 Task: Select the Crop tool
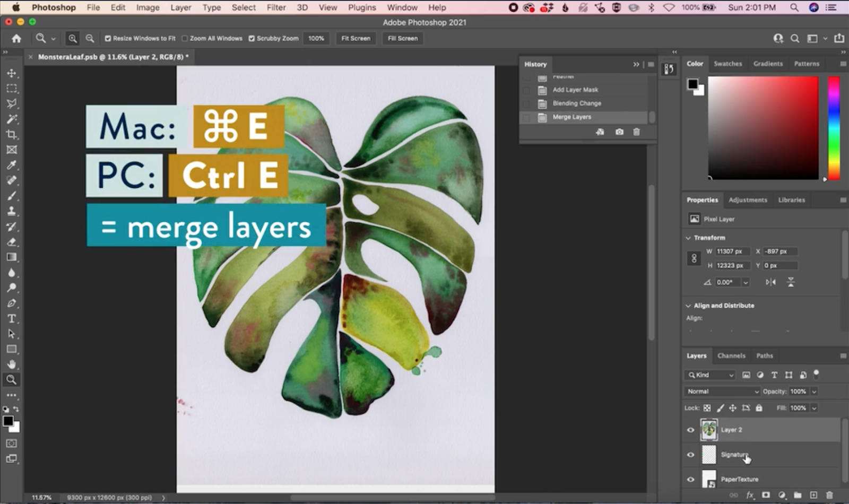(x=11, y=135)
